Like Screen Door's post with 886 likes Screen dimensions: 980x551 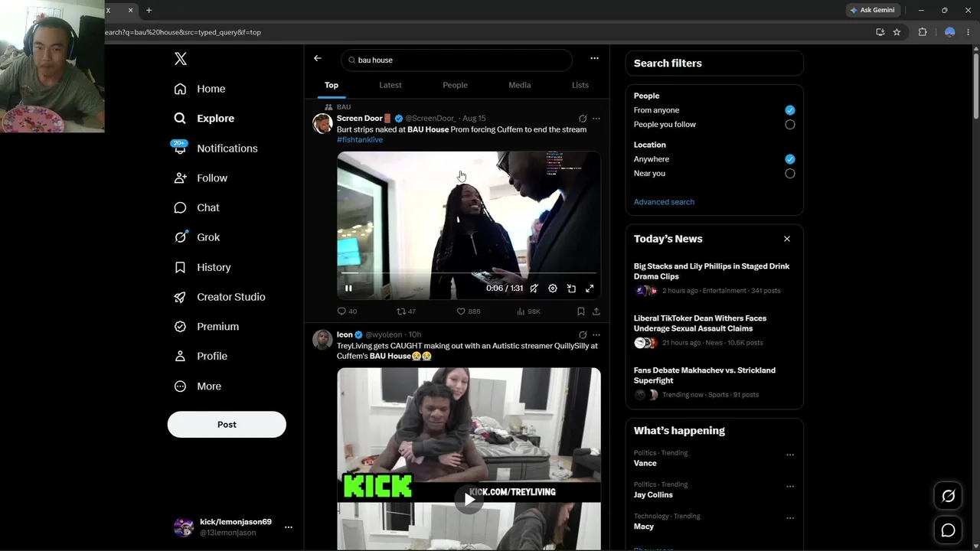click(469, 311)
